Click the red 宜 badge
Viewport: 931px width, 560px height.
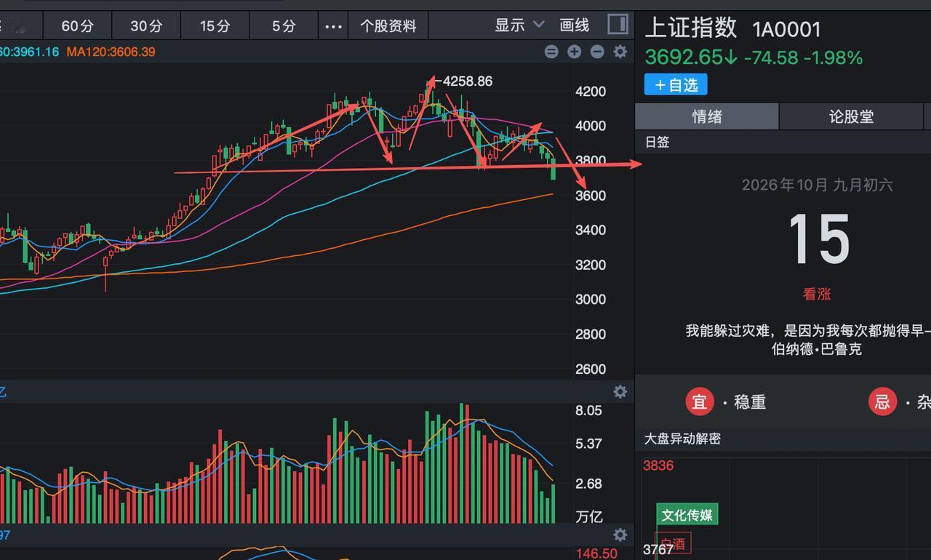(x=700, y=401)
